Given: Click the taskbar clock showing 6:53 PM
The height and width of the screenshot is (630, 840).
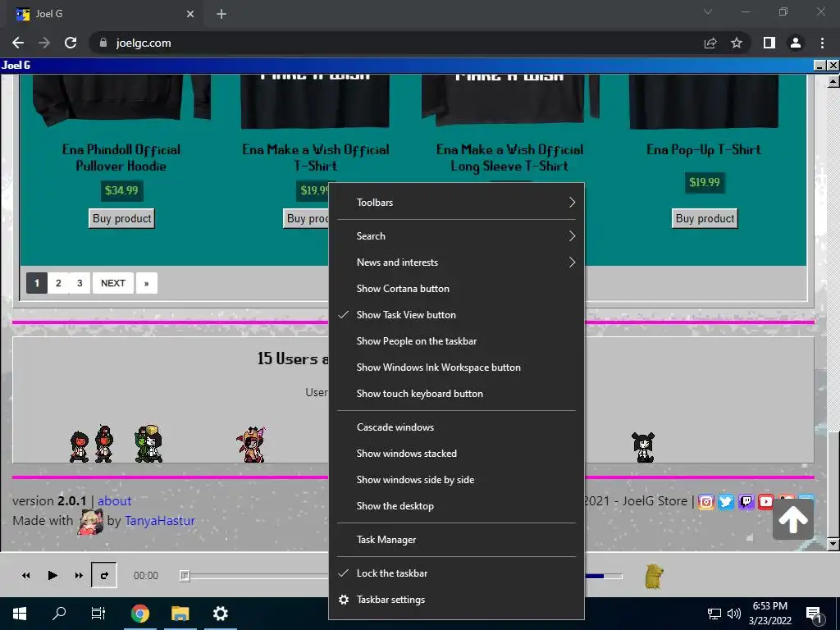Looking at the screenshot, I should pos(769,614).
